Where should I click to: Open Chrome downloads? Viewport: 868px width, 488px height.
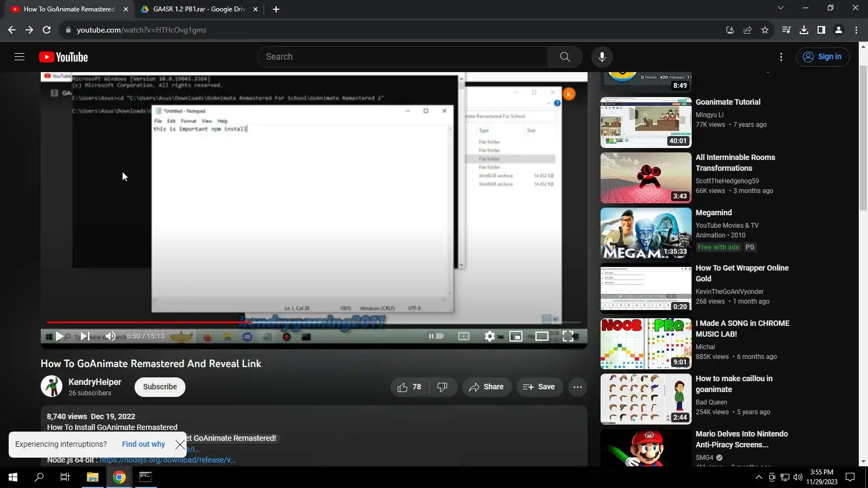pos(804,30)
